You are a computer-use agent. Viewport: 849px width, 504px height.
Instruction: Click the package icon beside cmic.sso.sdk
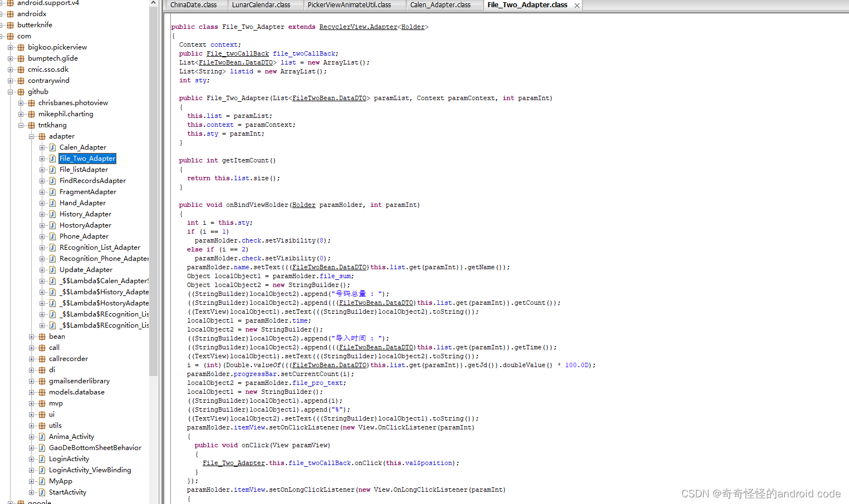click(x=21, y=70)
